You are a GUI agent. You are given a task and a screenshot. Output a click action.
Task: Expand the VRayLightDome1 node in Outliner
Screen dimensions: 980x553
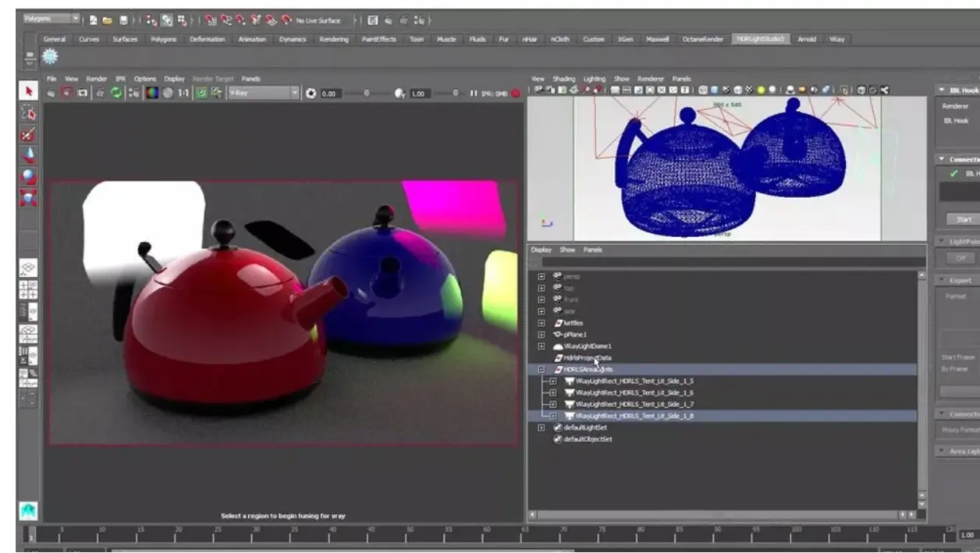(x=541, y=346)
